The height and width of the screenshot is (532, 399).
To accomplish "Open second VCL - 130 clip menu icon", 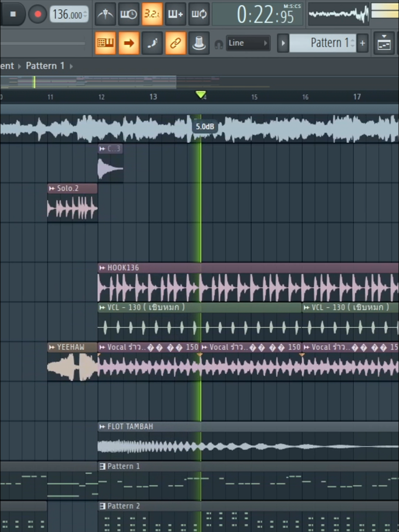I will pyautogui.click(x=306, y=308).
